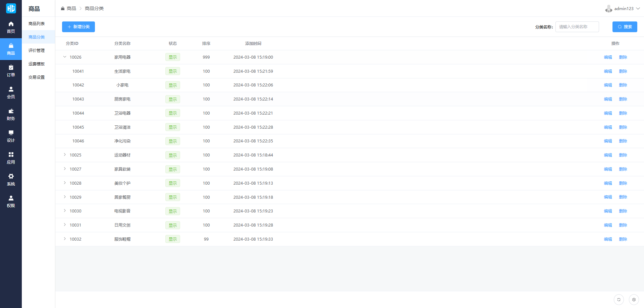The height and width of the screenshot is (308, 644).
Task: Select 商品列表 in the submenu
Action: click(x=37, y=24)
